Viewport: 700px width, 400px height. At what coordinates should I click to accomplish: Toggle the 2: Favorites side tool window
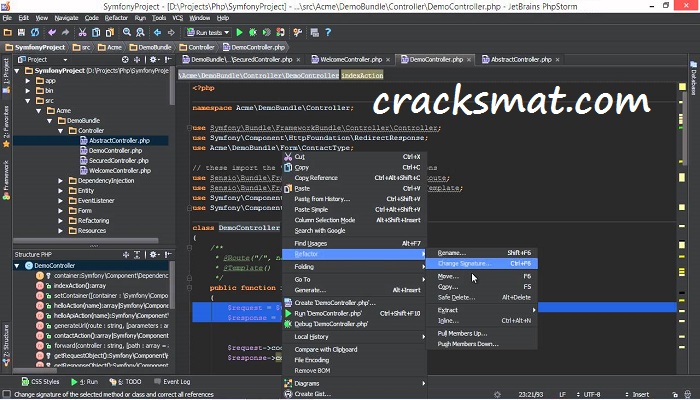click(6, 126)
